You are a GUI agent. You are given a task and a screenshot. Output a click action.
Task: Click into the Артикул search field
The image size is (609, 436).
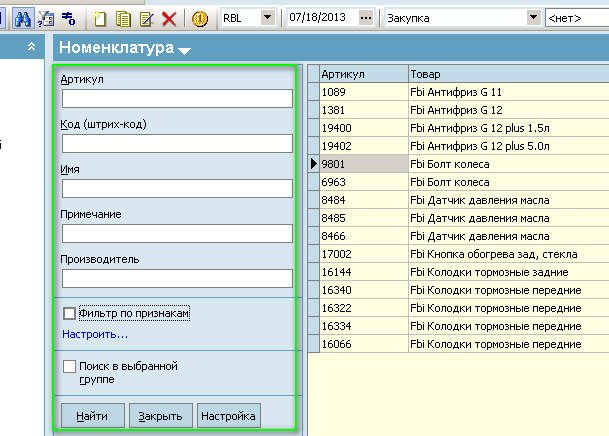click(x=177, y=99)
